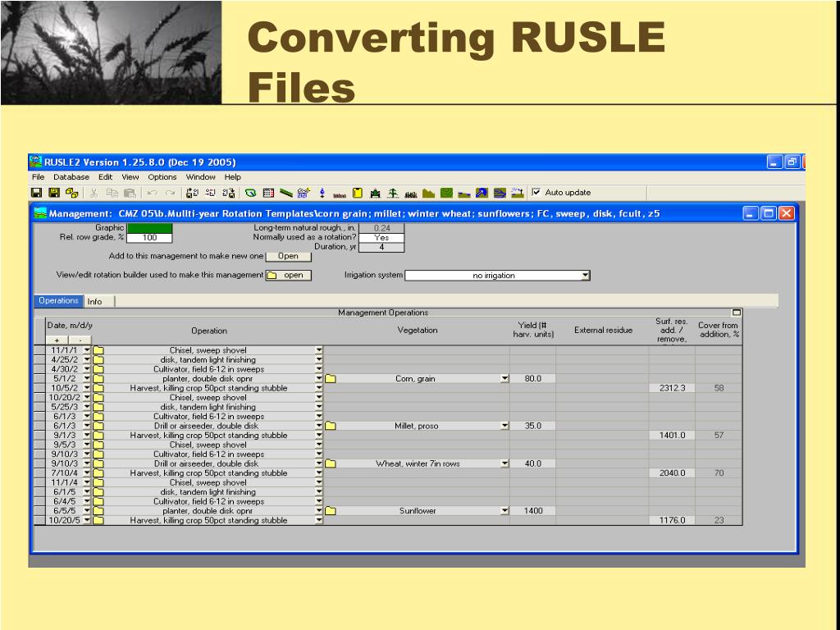Click the minus button under Date
The image size is (840, 630).
point(80,340)
